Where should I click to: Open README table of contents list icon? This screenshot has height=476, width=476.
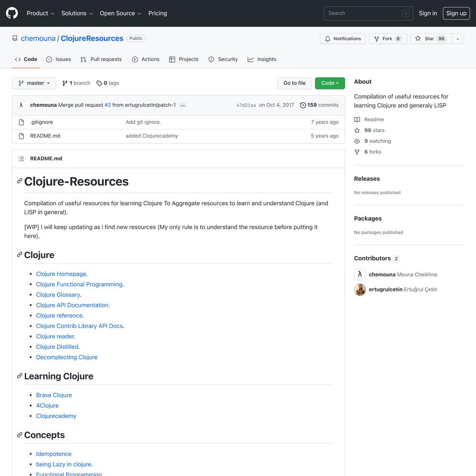[21, 159]
